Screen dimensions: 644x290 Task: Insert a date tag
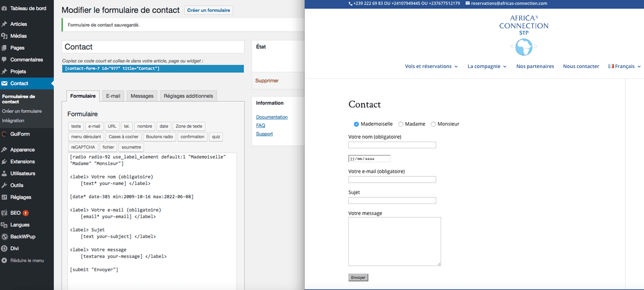pyautogui.click(x=164, y=127)
